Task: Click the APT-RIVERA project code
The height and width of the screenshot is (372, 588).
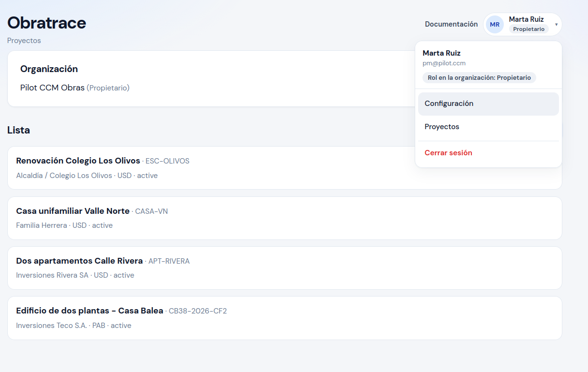Action: [169, 261]
